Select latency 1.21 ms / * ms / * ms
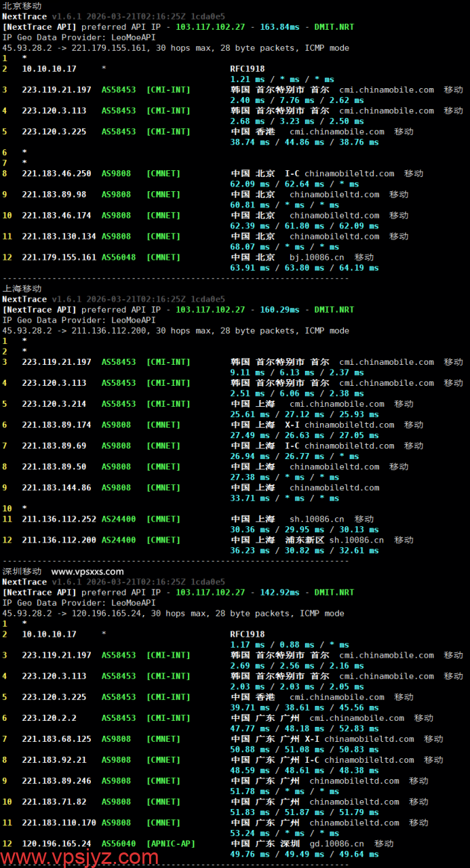The height and width of the screenshot is (868, 470). [282, 79]
